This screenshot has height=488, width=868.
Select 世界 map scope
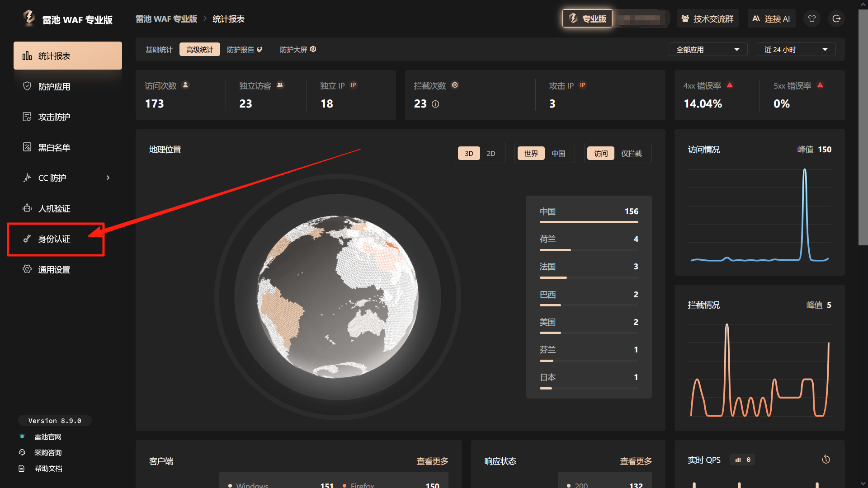tap(531, 154)
